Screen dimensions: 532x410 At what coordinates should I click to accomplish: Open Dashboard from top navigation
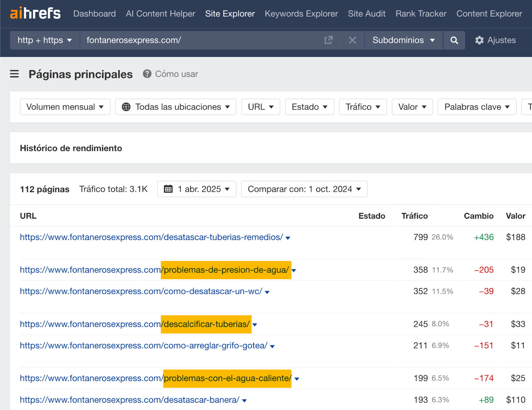(94, 14)
